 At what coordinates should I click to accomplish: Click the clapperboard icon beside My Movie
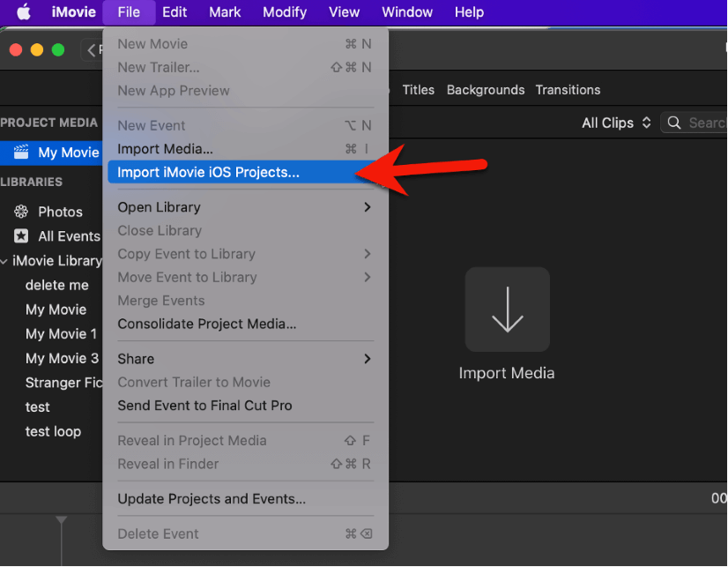(x=21, y=152)
